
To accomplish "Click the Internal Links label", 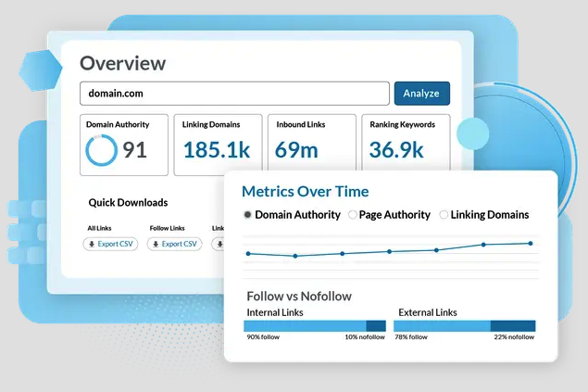I will (275, 312).
